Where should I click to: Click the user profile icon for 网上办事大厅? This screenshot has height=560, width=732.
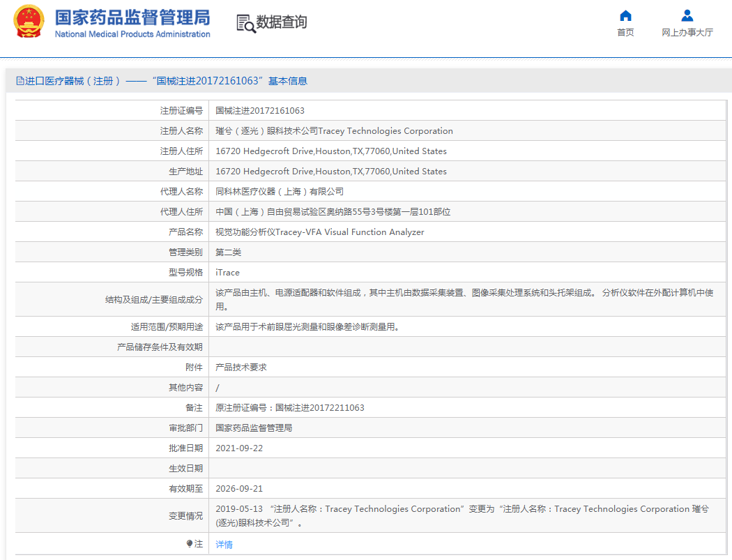[x=687, y=15]
